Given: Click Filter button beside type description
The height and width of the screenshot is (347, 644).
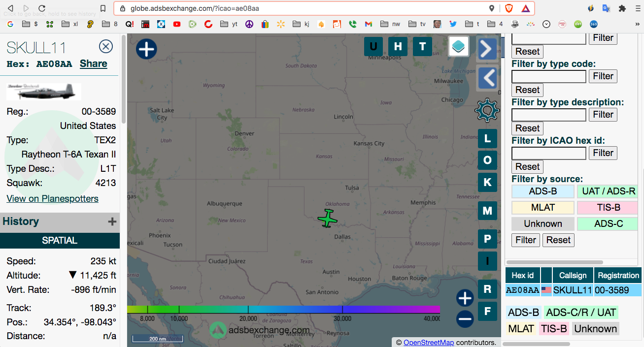Looking at the screenshot, I should point(603,115).
